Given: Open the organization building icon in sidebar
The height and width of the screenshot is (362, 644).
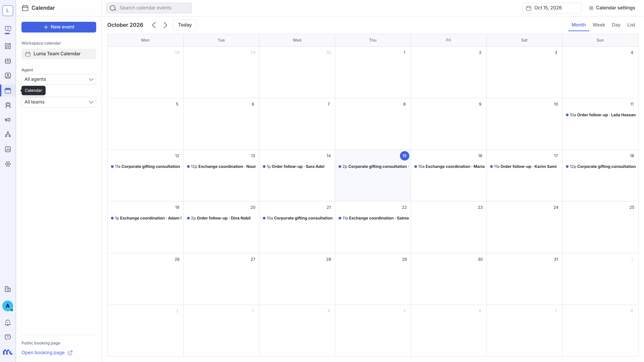Looking at the screenshot, I should pyautogui.click(x=8, y=289).
